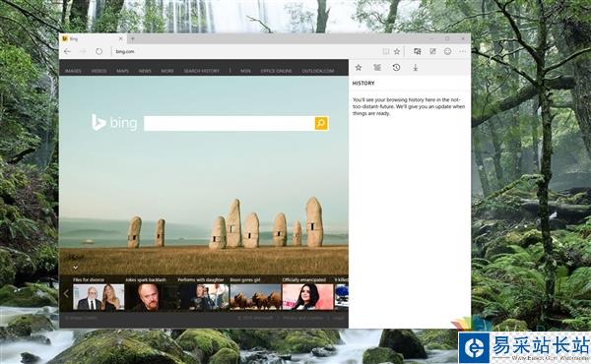Go to OFFICE ONLINE link
Image resolution: width=591 pixels, height=364 pixels.
[276, 71]
